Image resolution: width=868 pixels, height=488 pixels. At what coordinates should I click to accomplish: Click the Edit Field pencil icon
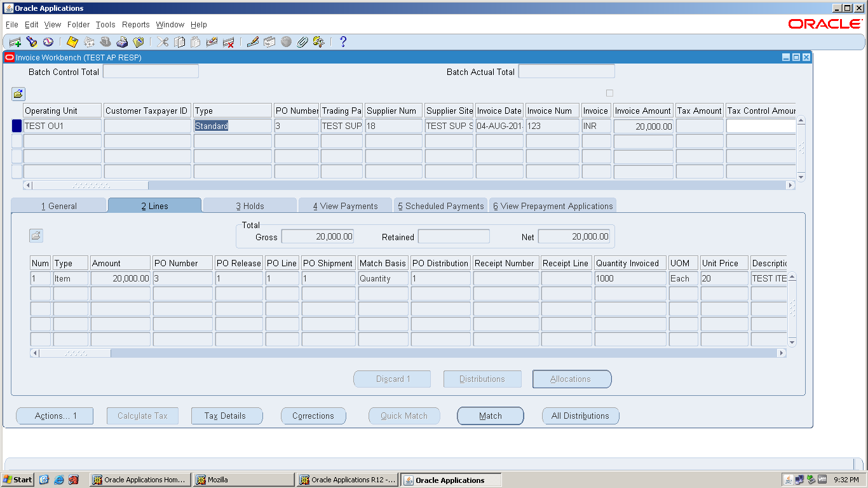(253, 42)
